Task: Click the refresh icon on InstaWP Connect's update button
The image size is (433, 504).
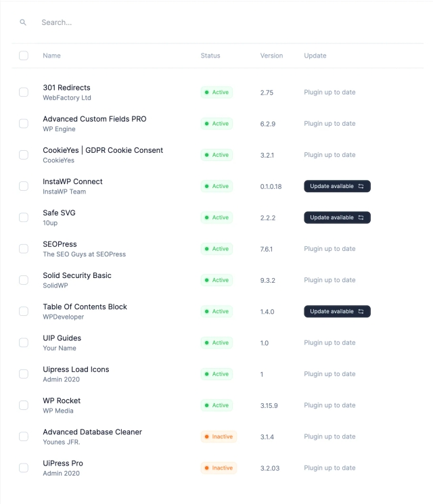Action: coord(361,186)
